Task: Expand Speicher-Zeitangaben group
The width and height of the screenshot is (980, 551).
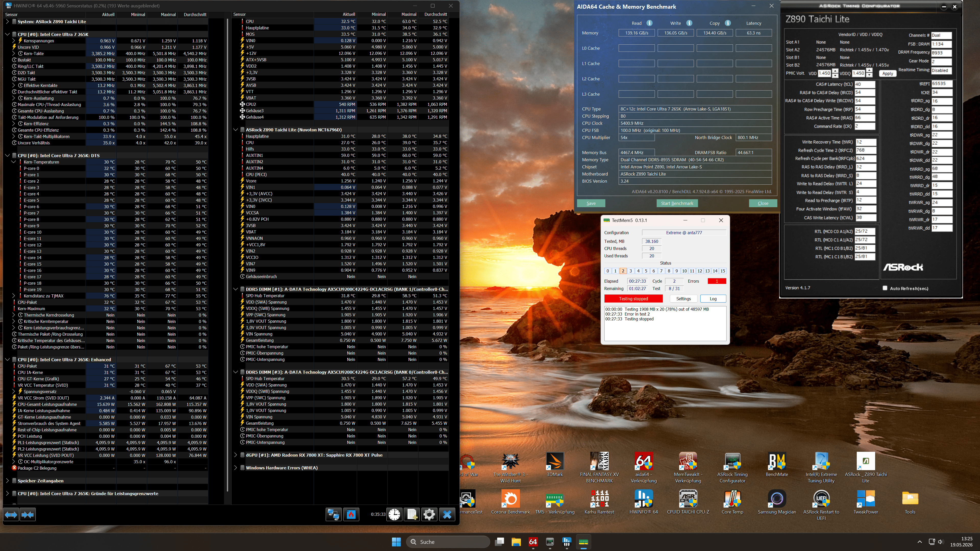Action: 7,481
